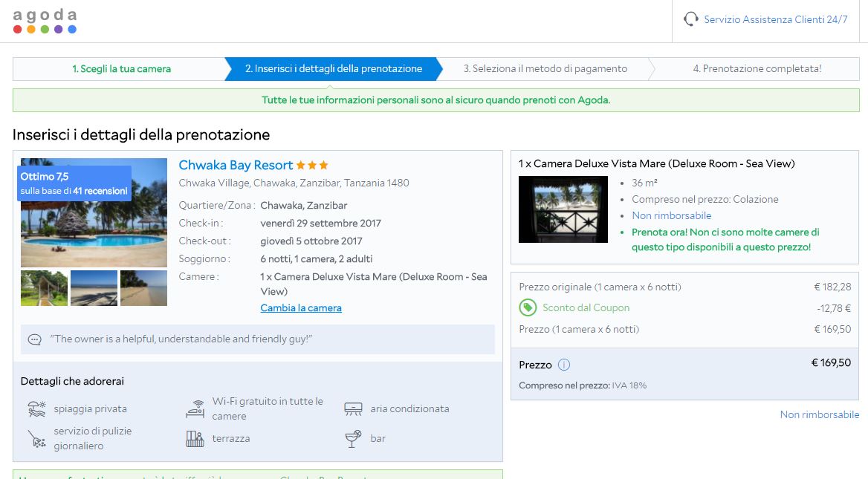The width and height of the screenshot is (868, 479).
Task: Click the aria condizionata air conditioner icon
Action: tap(353, 408)
